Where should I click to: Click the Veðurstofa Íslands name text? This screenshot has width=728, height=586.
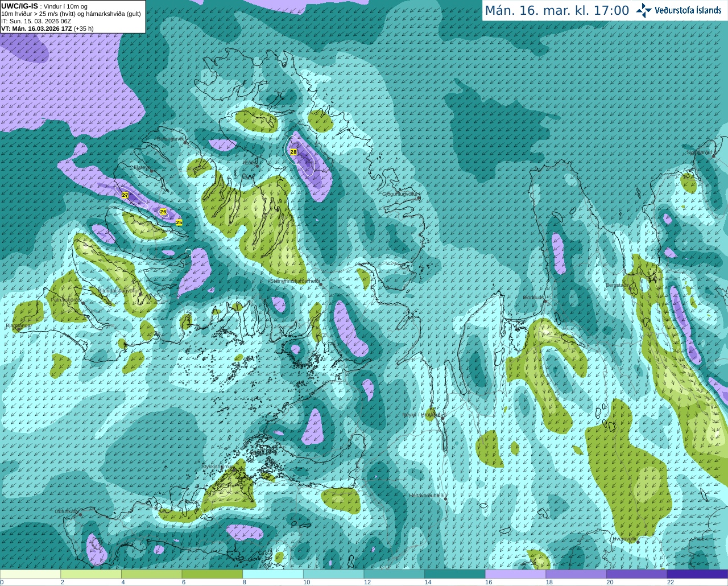688,10
